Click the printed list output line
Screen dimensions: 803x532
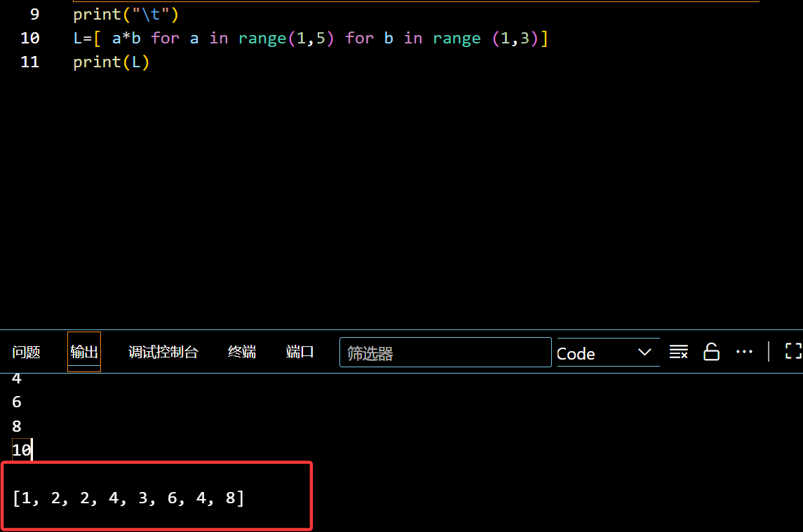(128, 498)
